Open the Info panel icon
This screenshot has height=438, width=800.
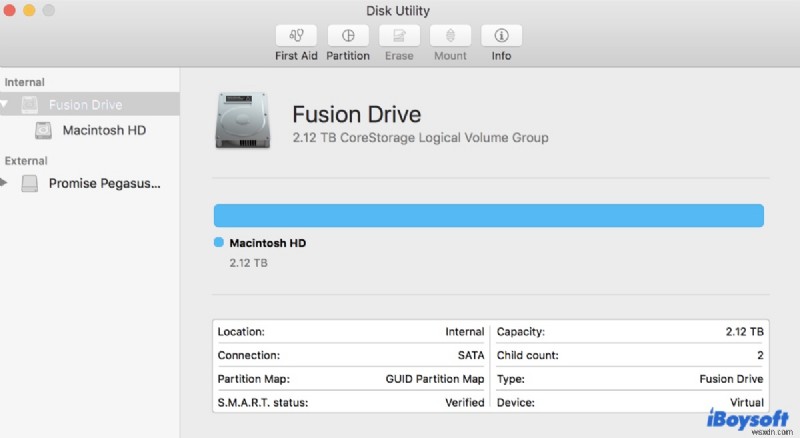[501, 36]
